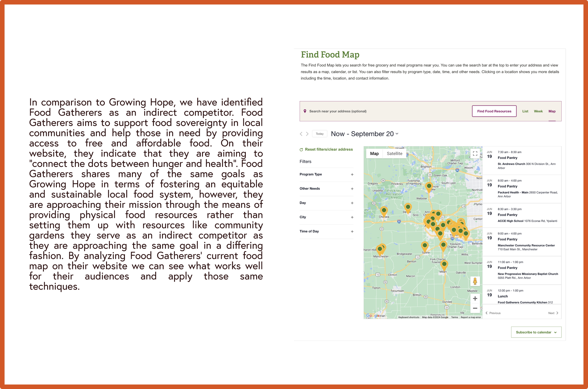Zoom in on the map
Screen dimensions: 588x389
click(x=475, y=299)
